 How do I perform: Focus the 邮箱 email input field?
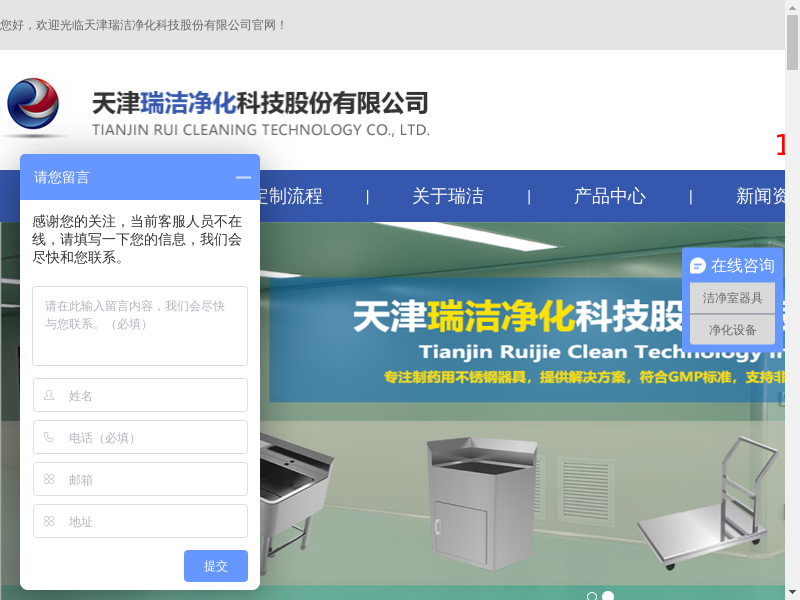(140, 479)
